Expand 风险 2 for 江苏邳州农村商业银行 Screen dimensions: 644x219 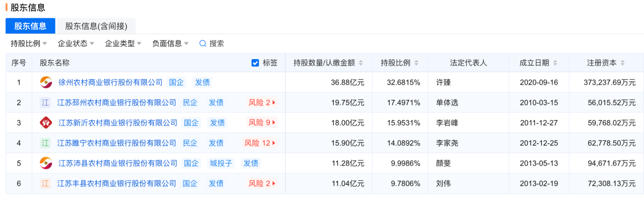pyautogui.click(x=262, y=102)
